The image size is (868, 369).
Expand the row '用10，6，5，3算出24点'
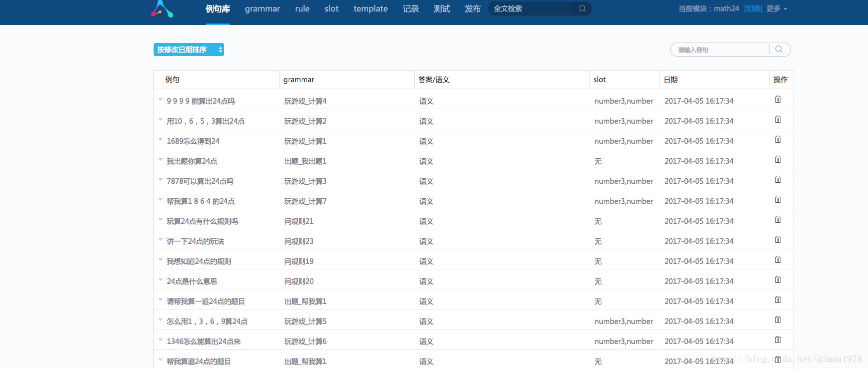[161, 120]
